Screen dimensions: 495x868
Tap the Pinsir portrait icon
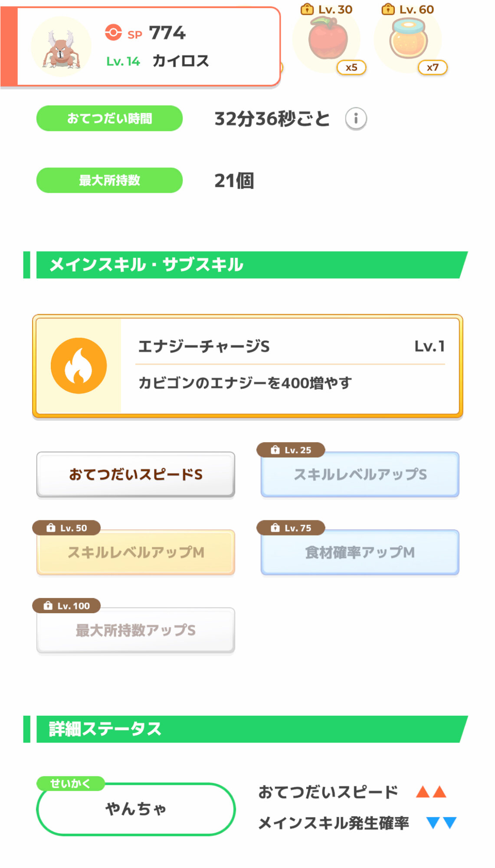[x=61, y=47]
